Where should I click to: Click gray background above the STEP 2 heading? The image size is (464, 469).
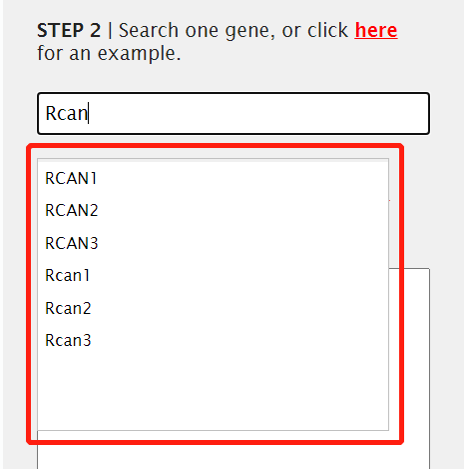pos(233,9)
